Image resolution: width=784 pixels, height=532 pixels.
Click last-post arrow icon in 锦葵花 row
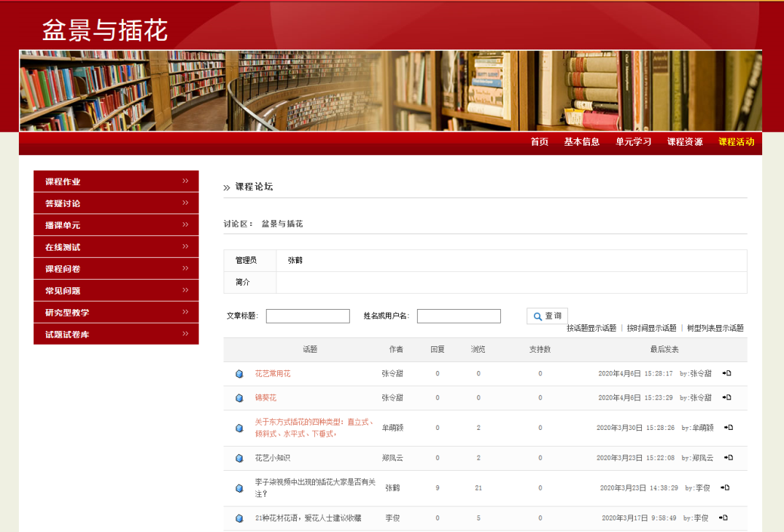[726, 397]
